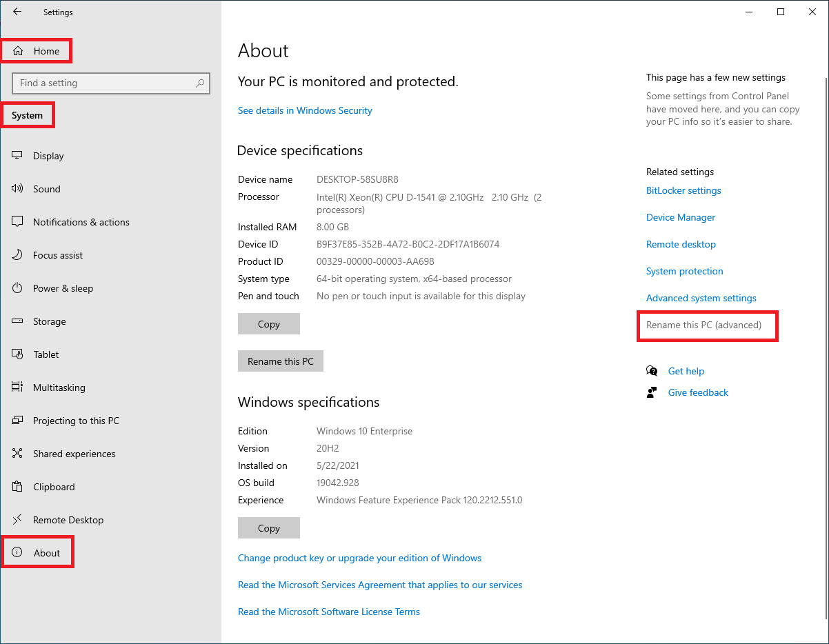
Task: Click the search magnifier icon
Action: [200, 83]
